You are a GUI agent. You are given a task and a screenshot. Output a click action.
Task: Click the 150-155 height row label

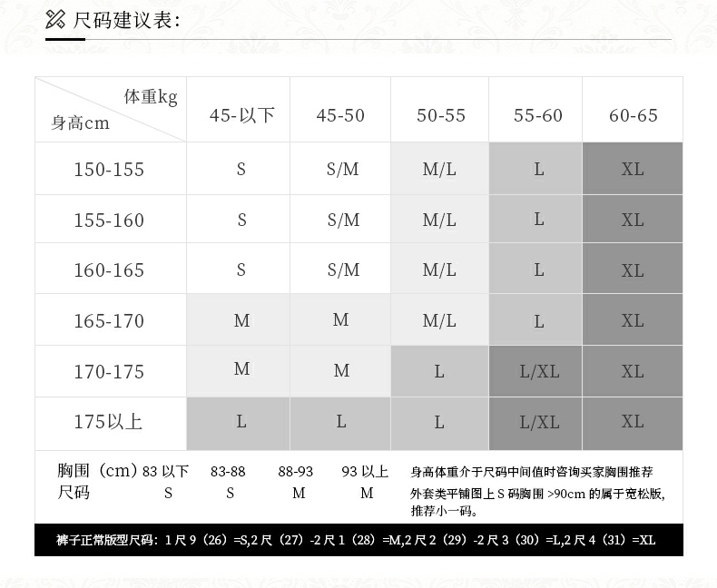pyautogui.click(x=109, y=170)
